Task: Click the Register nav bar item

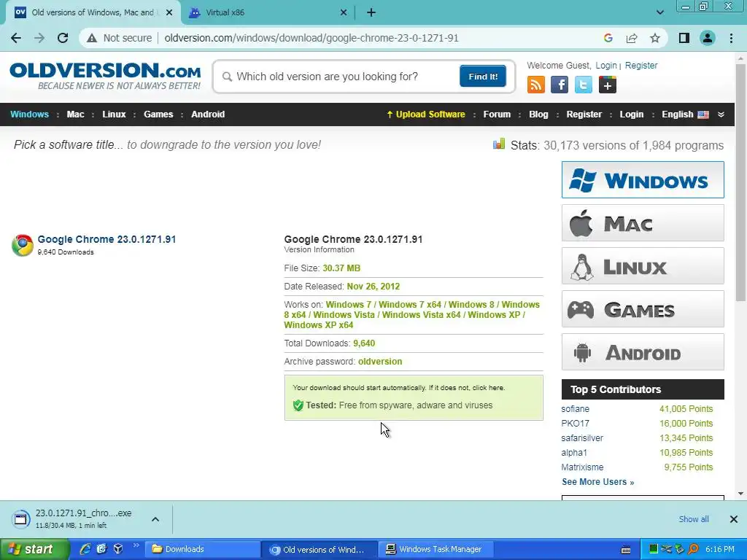Action: (x=584, y=114)
